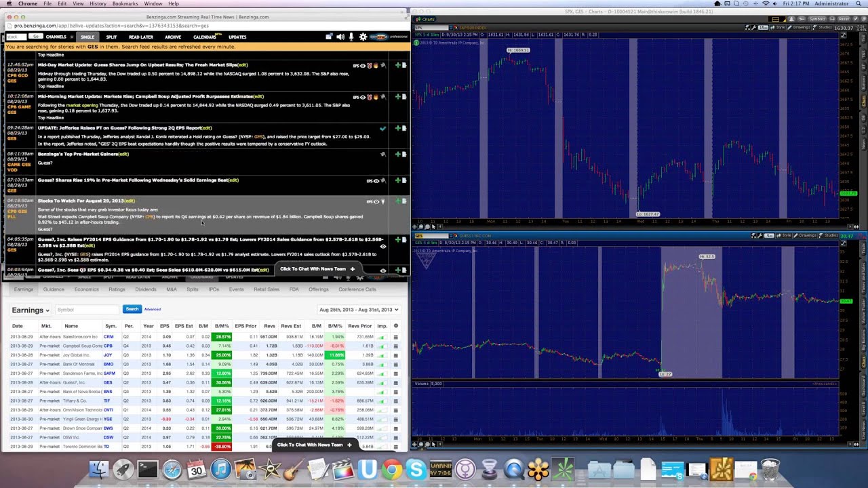The width and height of the screenshot is (868, 488).
Task: Click table settings gear in header row
Action: pyautogui.click(x=396, y=326)
